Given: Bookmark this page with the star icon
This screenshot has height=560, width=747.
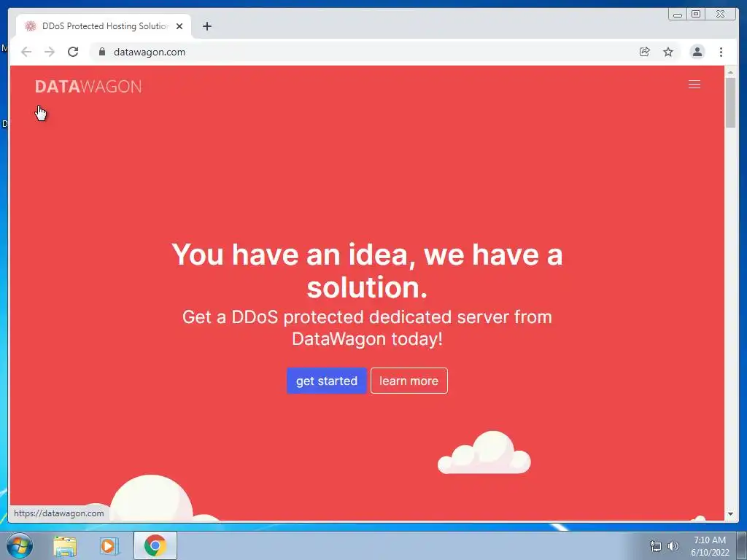Looking at the screenshot, I should [668, 52].
